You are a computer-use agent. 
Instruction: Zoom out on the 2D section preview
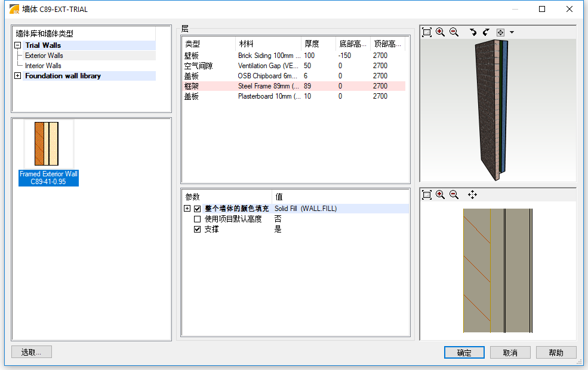454,195
